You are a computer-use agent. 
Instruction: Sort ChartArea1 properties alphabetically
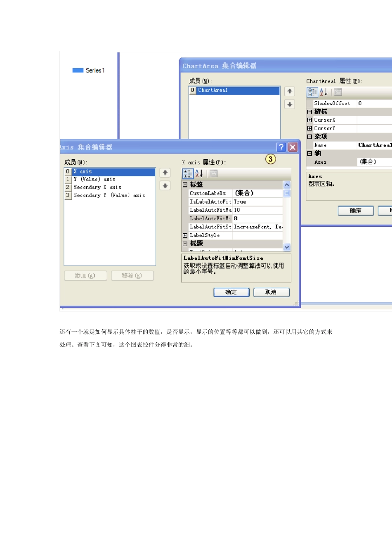coord(324,92)
